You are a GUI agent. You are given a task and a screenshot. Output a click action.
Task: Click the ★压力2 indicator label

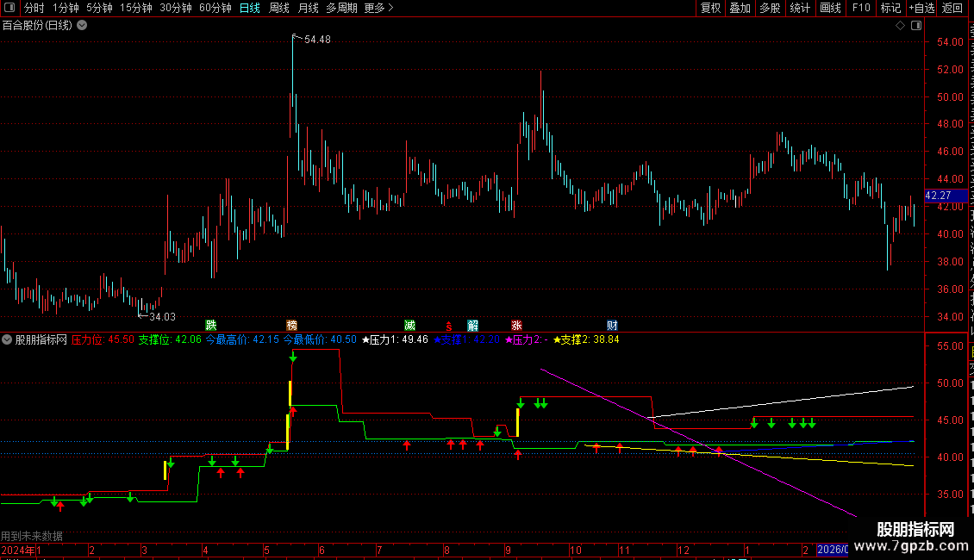tap(526, 339)
